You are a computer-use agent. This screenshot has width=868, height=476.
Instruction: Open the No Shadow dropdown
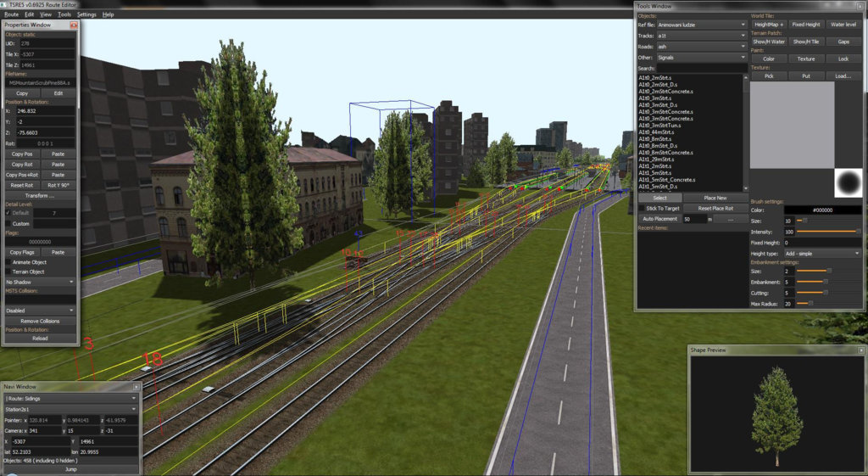[x=41, y=281]
